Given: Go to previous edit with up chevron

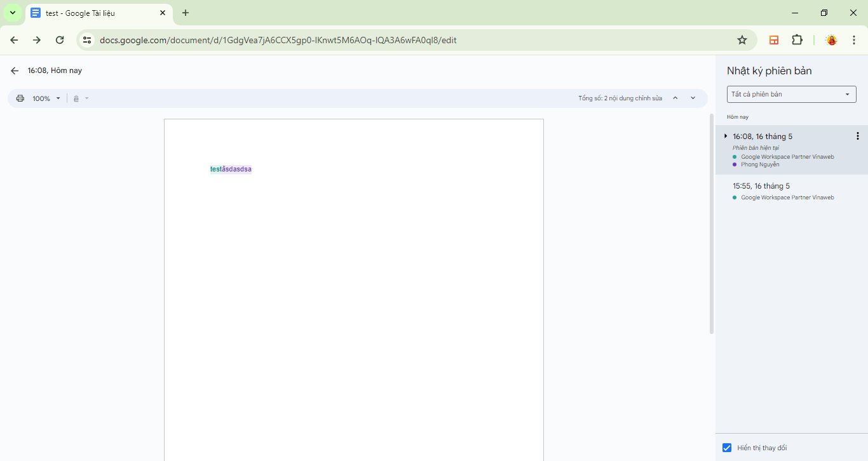Looking at the screenshot, I should click(x=675, y=98).
